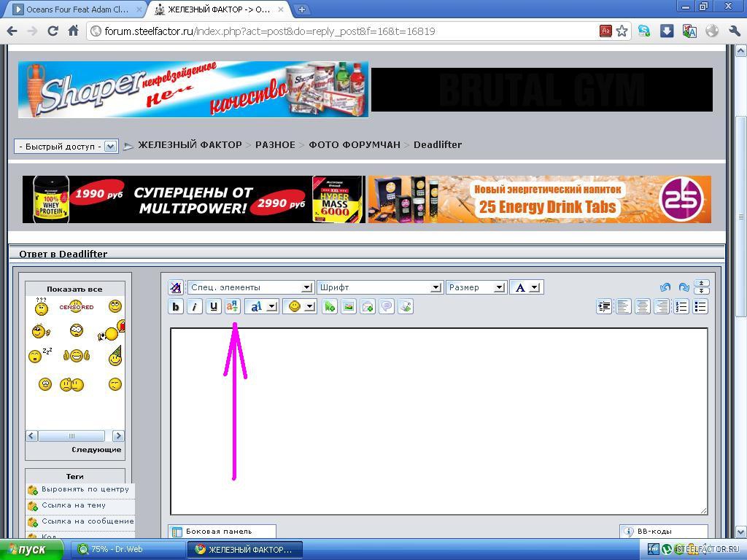Align text to the right
The height and width of the screenshot is (560, 747).
click(662, 307)
